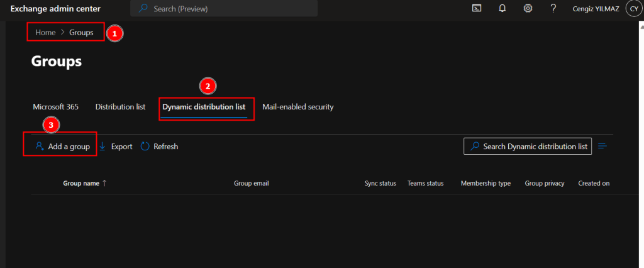Open the filter options list icon
Viewport: 644px width, 268px height.
[x=602, y=147]
